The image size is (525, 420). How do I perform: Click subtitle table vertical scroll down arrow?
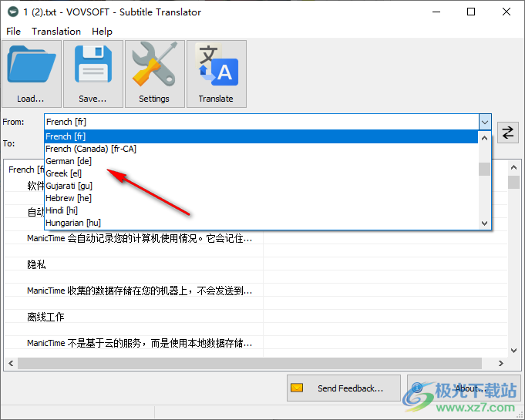pos(513,351)
